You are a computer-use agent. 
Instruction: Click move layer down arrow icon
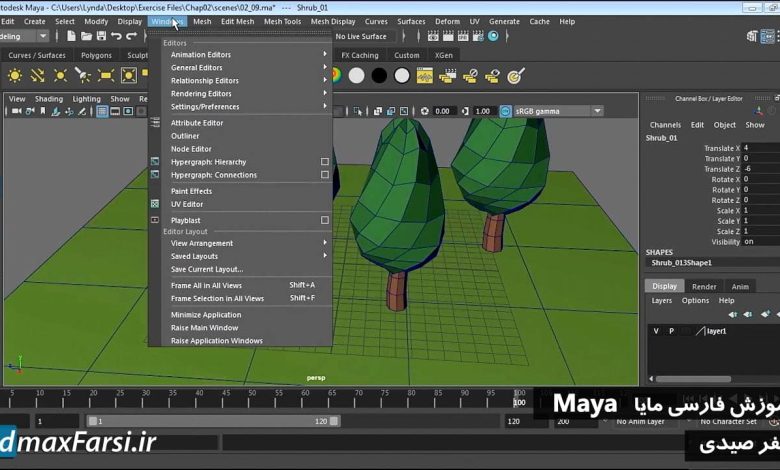point(748,314)
